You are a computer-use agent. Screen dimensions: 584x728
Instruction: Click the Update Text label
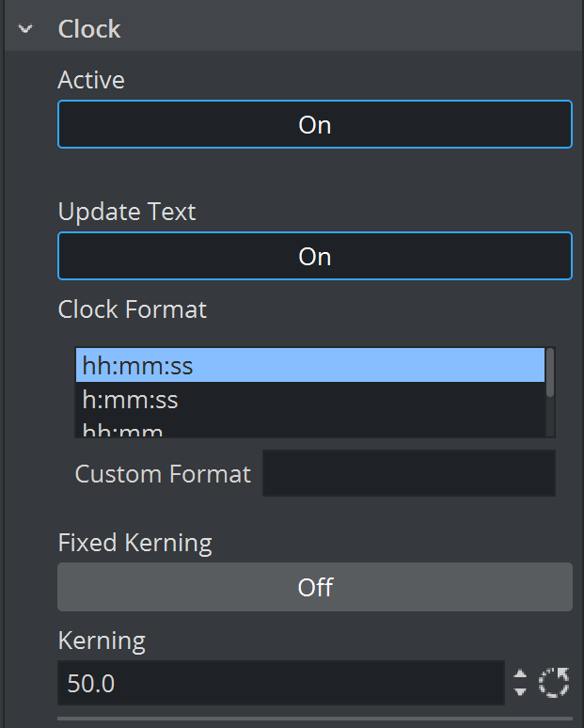[x=127, y=212]
